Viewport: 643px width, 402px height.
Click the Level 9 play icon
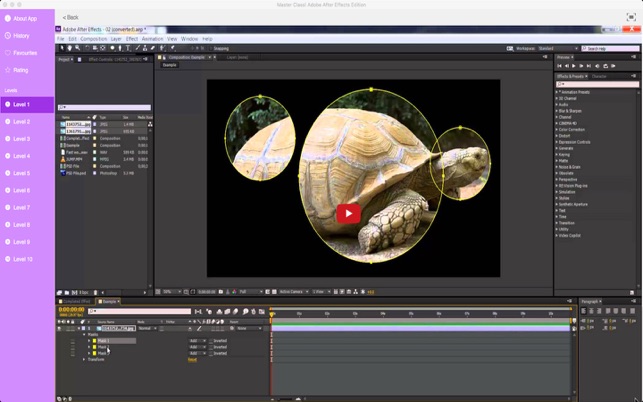pyautogui.click(x=7, y=242)
